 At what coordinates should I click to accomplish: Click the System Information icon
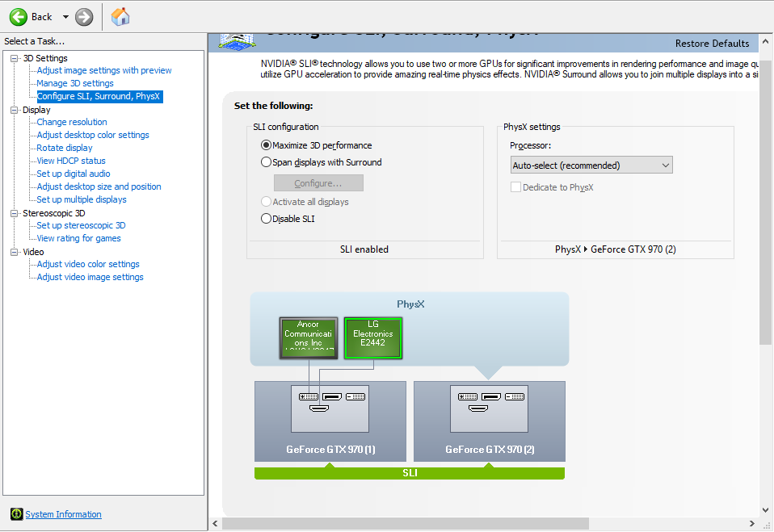tap(17, 514)
